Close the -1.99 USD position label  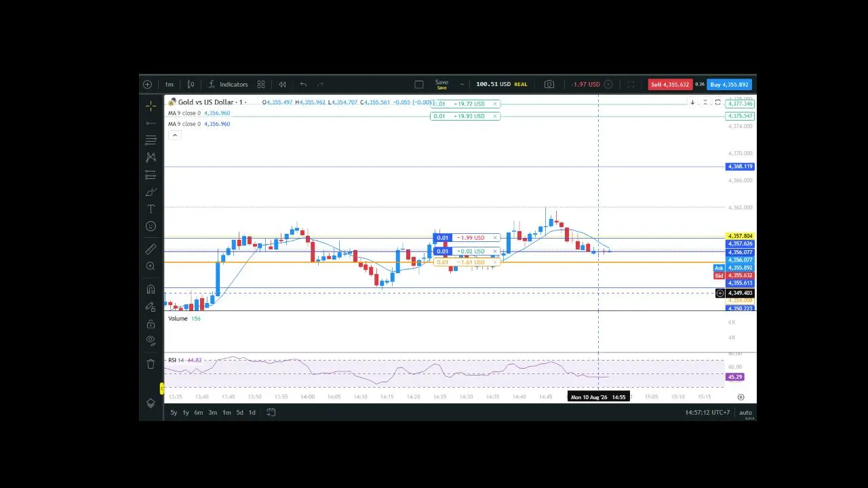tap(496, 238)
